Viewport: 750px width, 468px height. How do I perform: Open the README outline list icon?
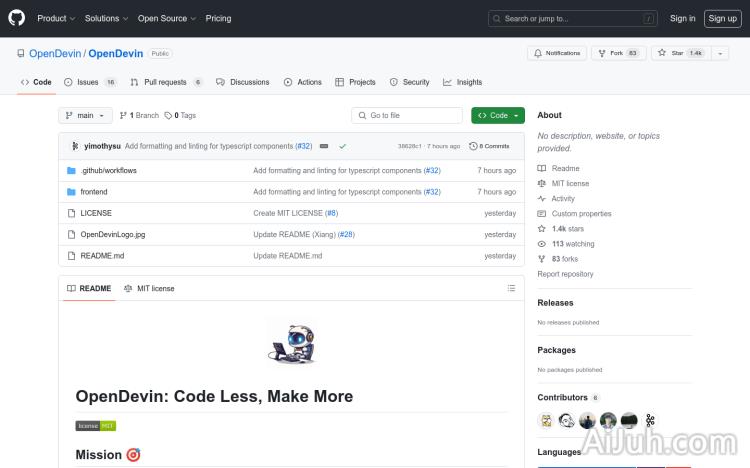pyautogui.click(x=511, y=288)
